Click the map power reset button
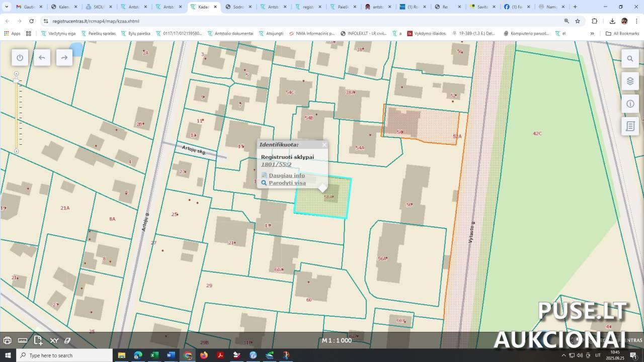 tap(20, 58)
